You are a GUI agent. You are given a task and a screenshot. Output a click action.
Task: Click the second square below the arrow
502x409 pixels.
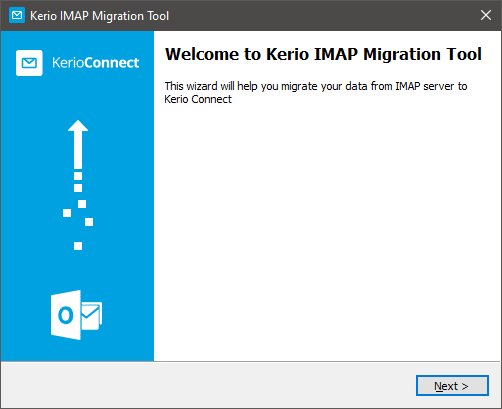click(x=78, y=188)
